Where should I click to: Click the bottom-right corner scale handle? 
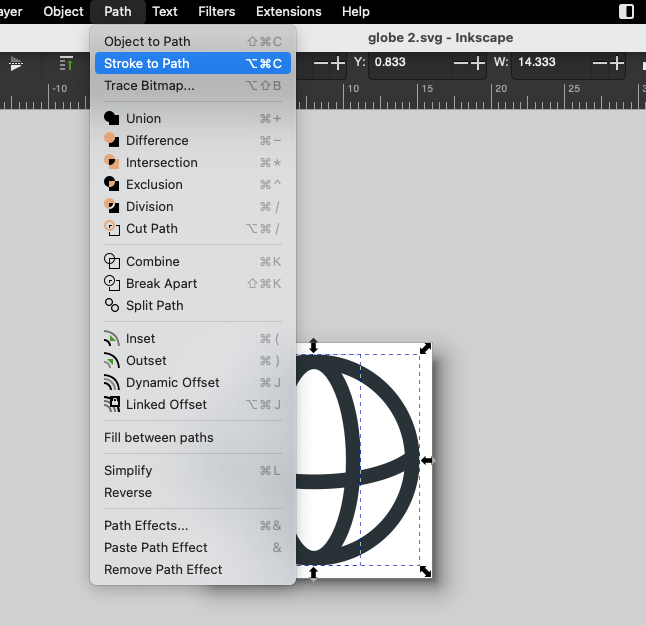425,571
